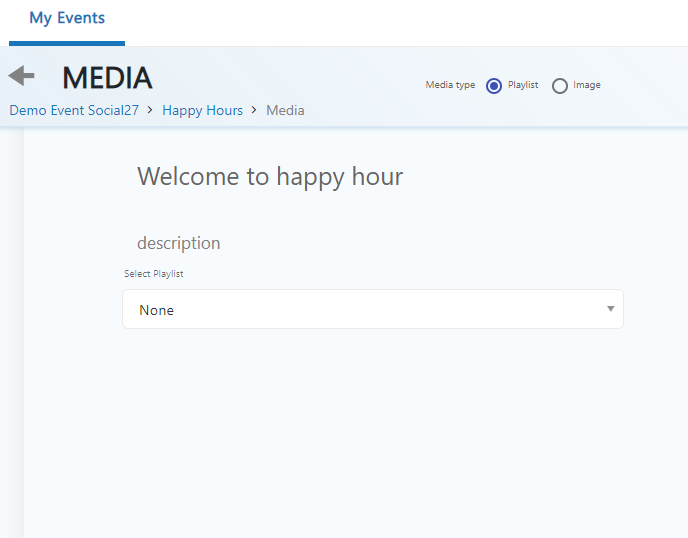Click the MEDIA page heading

(107, 77)
